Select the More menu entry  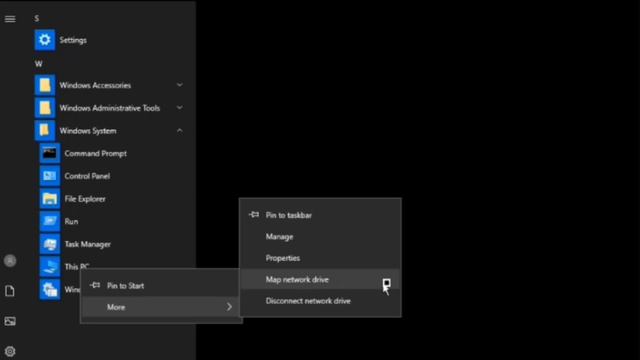click(160, 307)
